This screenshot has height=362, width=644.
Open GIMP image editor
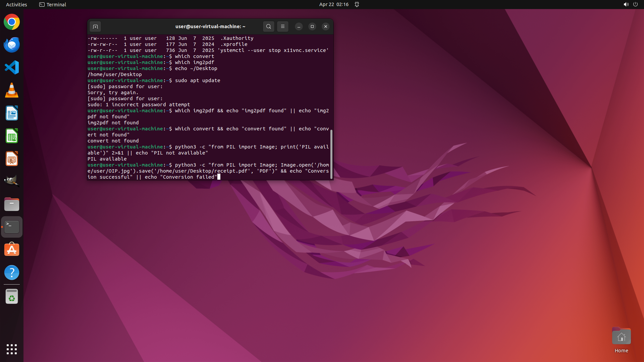(12, 181)
